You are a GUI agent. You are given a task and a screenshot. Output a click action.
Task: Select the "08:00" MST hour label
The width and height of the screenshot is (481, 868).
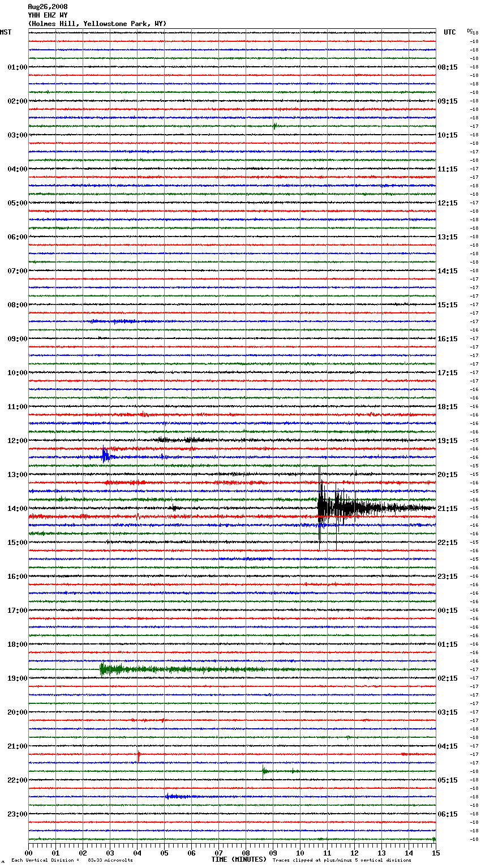click(x=18, y=305)
